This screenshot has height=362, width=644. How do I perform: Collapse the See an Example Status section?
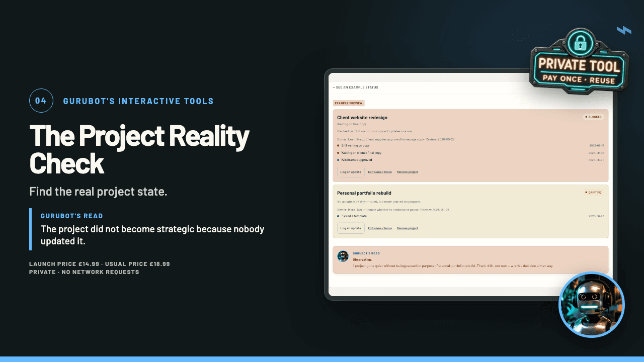click(x=355, y=87)
